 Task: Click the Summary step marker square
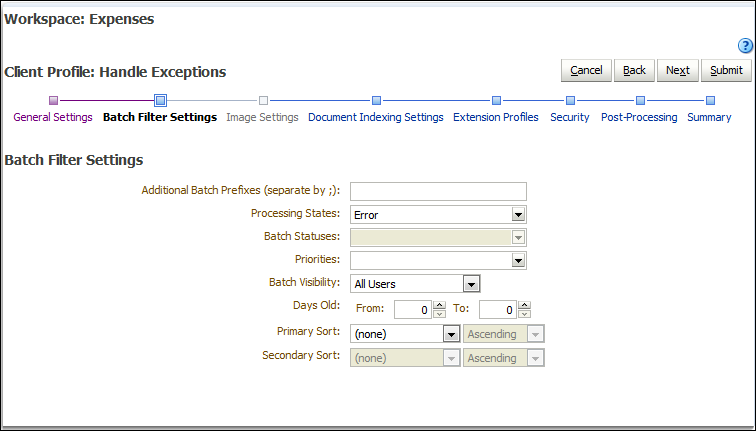(x=710, y=100)
